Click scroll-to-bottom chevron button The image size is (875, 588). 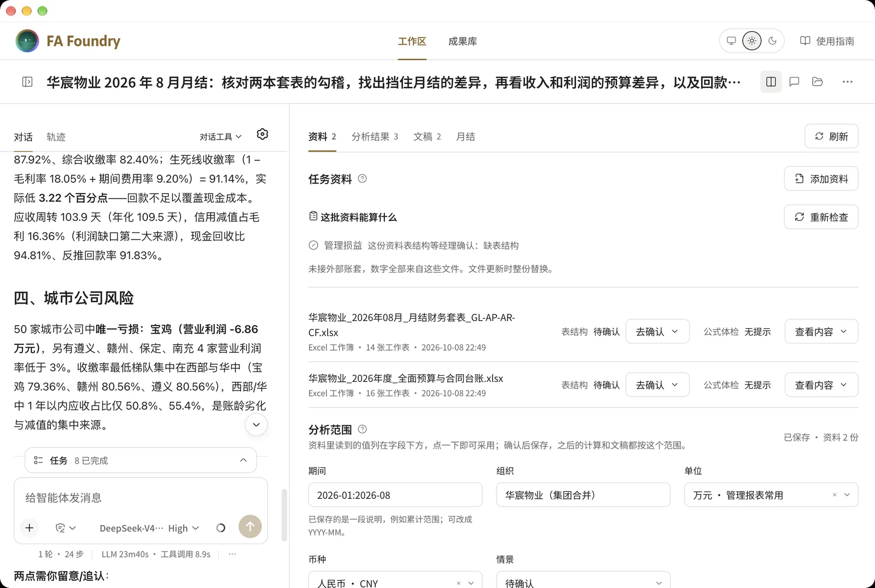(256, 425)
